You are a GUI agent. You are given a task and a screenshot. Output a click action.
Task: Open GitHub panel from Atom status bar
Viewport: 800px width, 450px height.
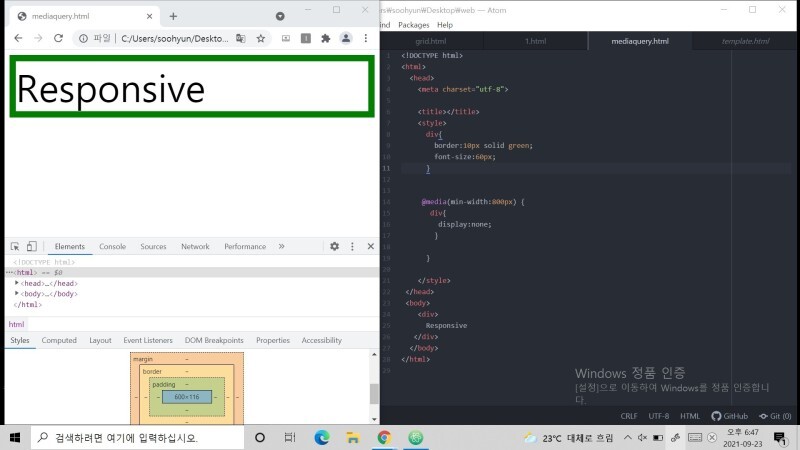click(730, 416)
